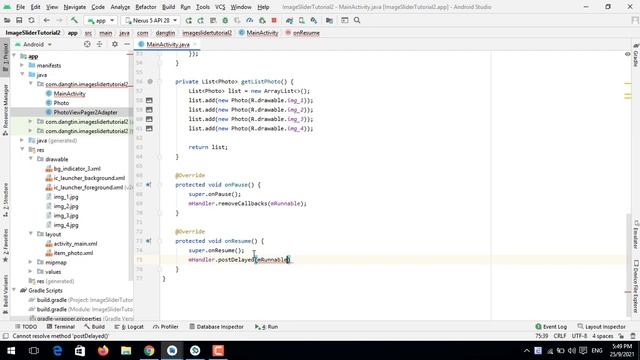
Task: Open the Layout Inspector panel
Action: [602, 327]
